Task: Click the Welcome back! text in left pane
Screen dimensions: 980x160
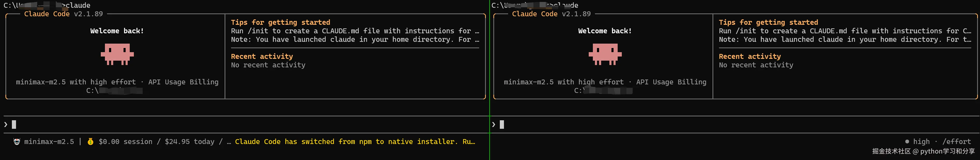Action: 117,31
